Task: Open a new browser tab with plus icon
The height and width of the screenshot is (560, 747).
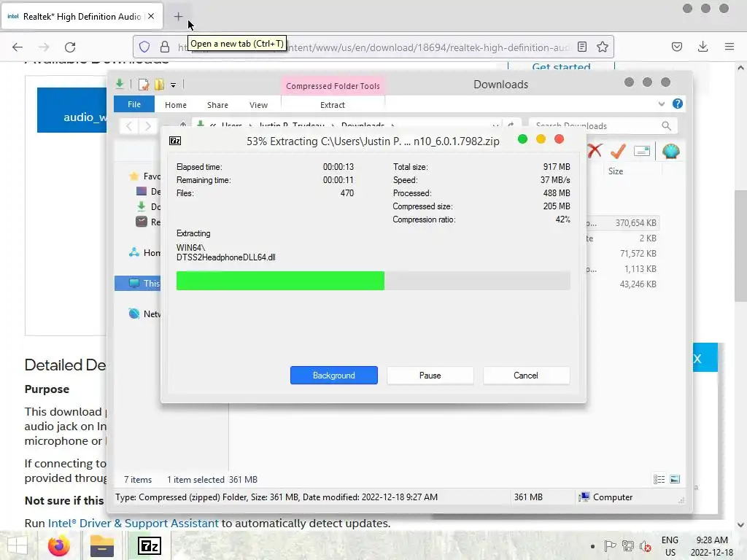Action: (x=178, y=17)
